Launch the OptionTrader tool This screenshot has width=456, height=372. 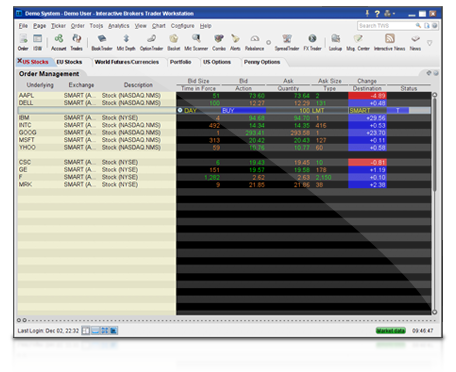151,42
